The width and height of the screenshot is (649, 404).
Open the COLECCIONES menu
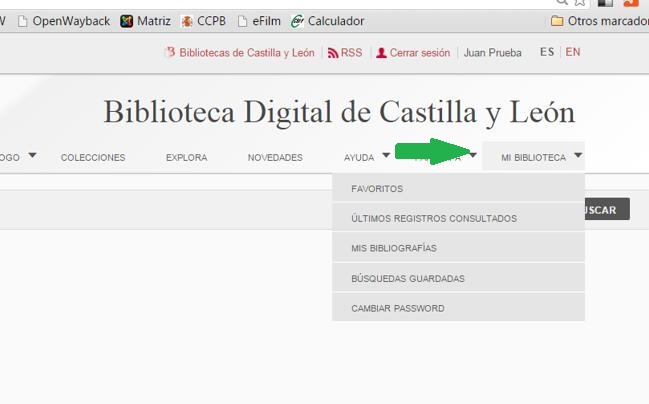click(93, 158)
